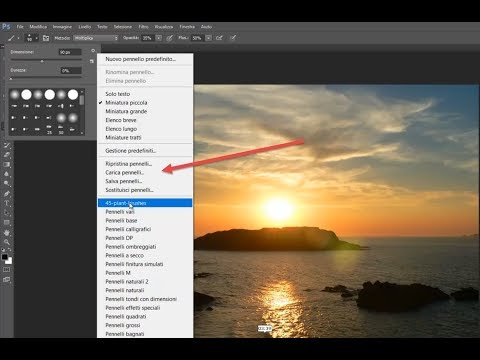The height and width of the screenshot is (360, 480).
Task: Load the highlighted 45-plant-brushes set
Action: click(145, 203)
